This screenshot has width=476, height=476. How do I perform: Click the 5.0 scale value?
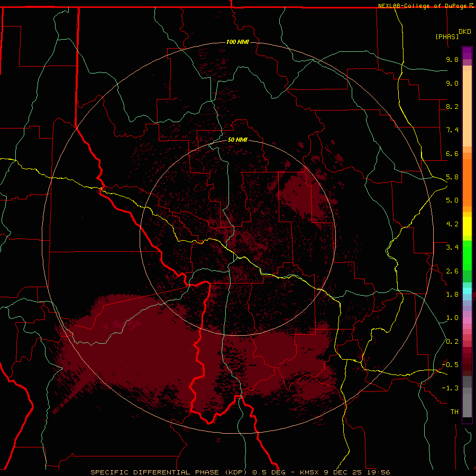[x=452, y=200]
